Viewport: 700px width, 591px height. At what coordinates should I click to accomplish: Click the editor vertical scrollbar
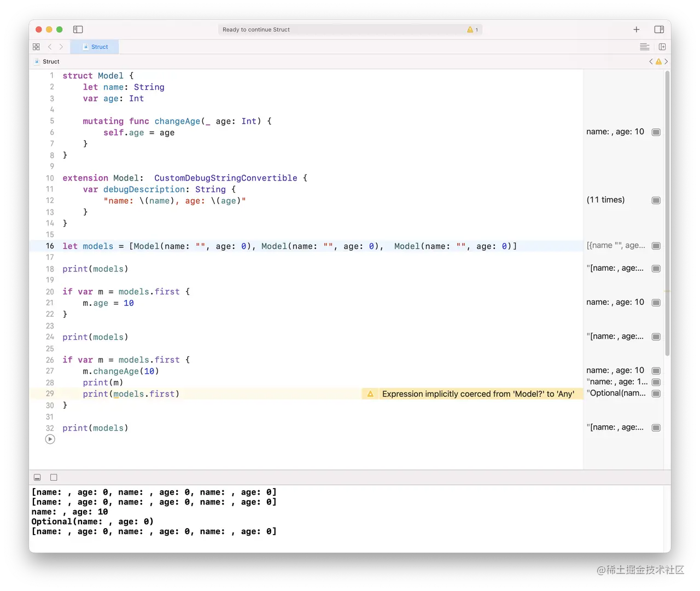click(667, 213)
